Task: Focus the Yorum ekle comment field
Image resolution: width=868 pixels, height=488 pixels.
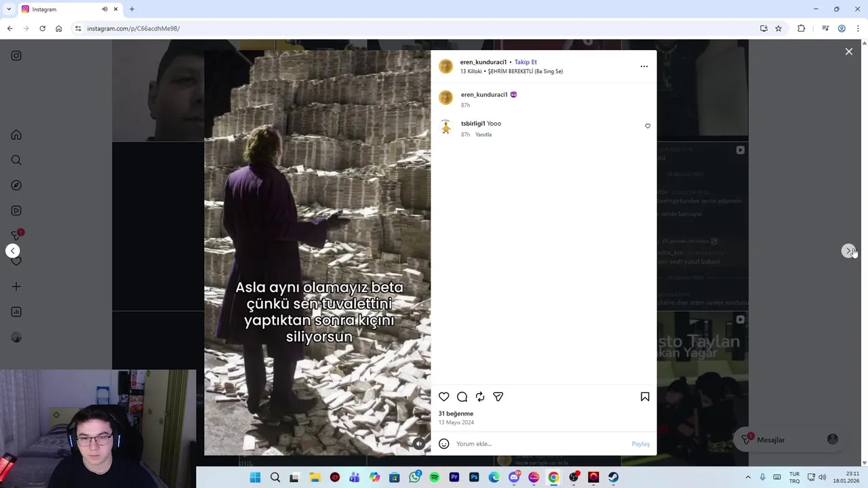Action: [x=541, y=444]
